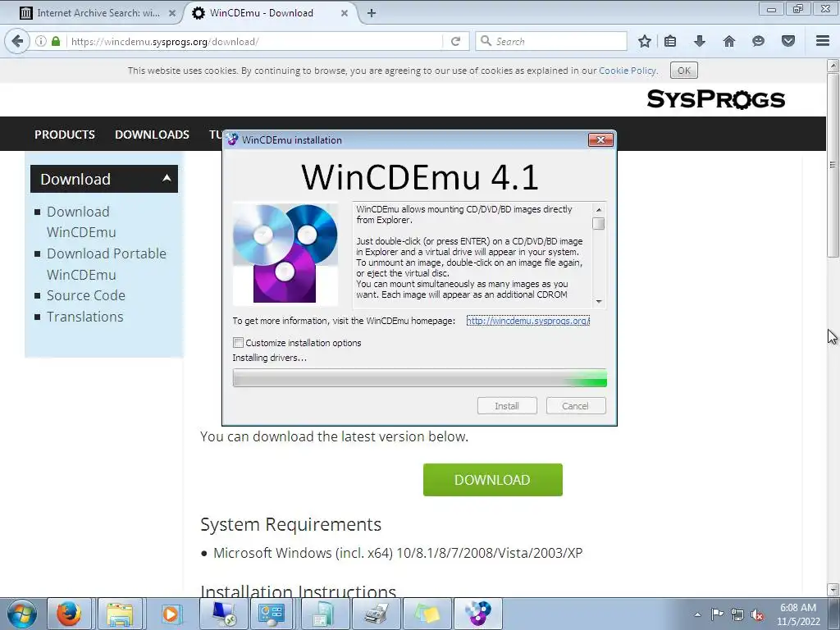The image size is (840, 630).
Task: Open the Cookie Policy link
Action: point(628,71)
